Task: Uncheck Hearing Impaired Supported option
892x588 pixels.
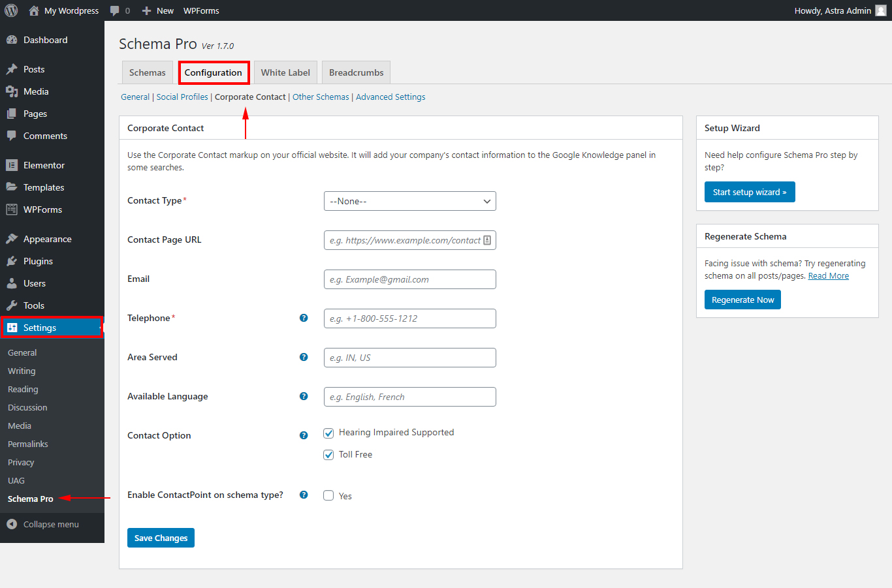Action: click(x=328, y=433)
